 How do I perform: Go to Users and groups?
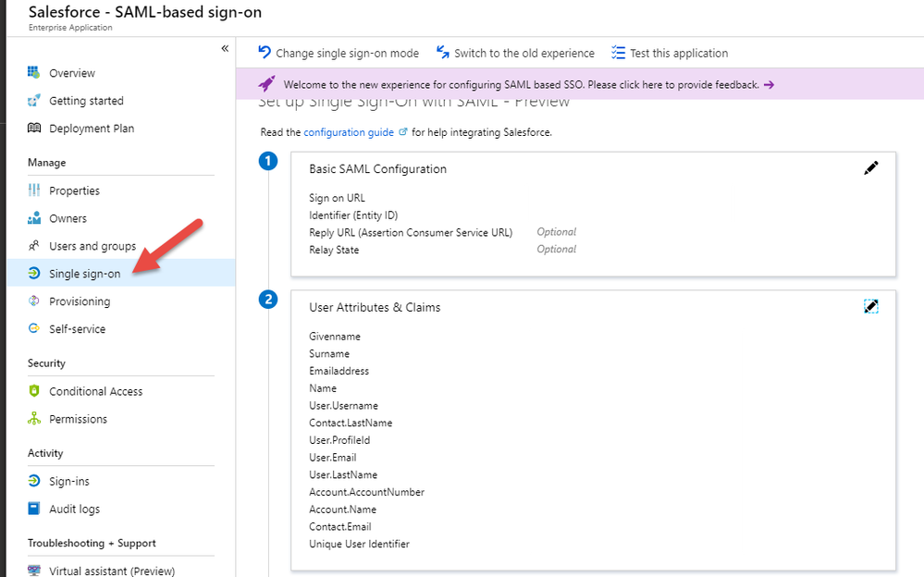(x=92, y=246)
